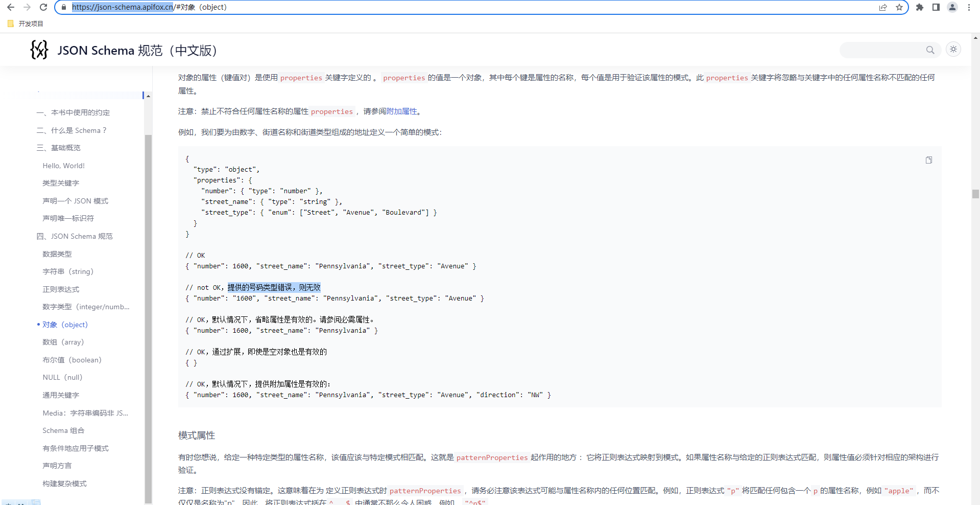This screenshot has height=505, width=980.
Task: Open section 四、JSON Schema 规范
Action: point(75,236)
